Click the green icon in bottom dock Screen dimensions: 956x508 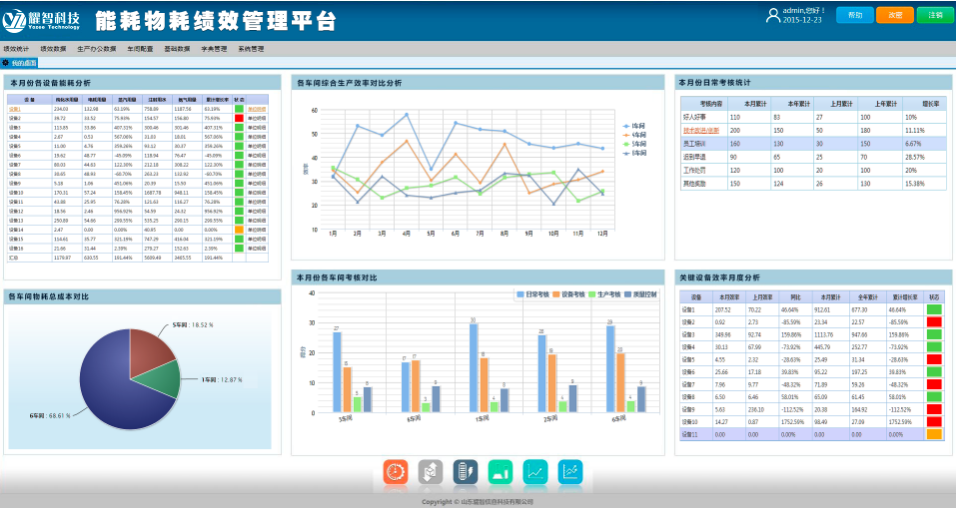(x=500, y=471)
